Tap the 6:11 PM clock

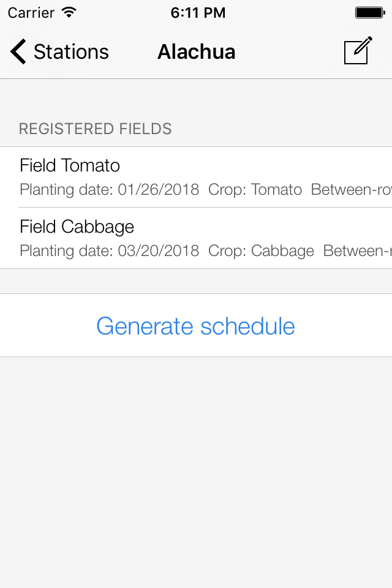pos(198,12)
